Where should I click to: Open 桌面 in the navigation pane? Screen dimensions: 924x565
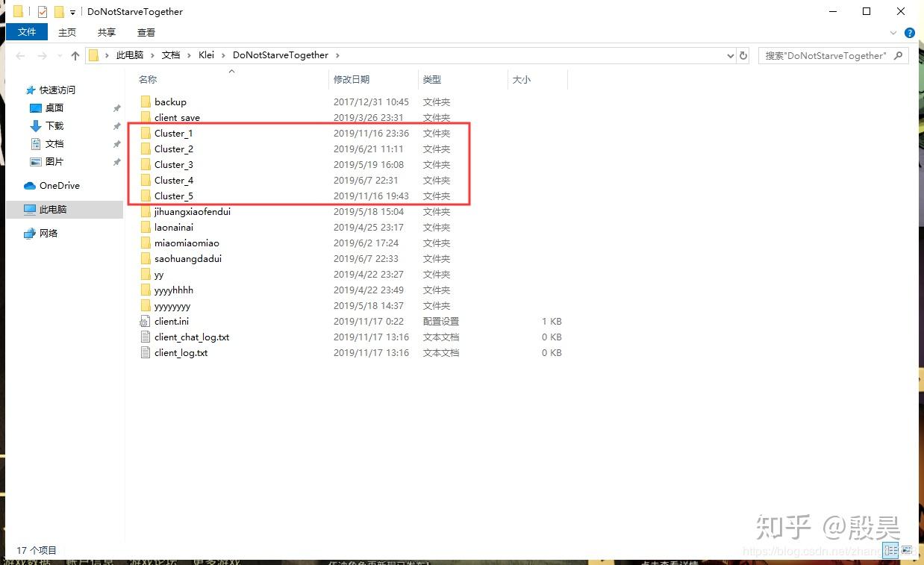tap(54, 107)
